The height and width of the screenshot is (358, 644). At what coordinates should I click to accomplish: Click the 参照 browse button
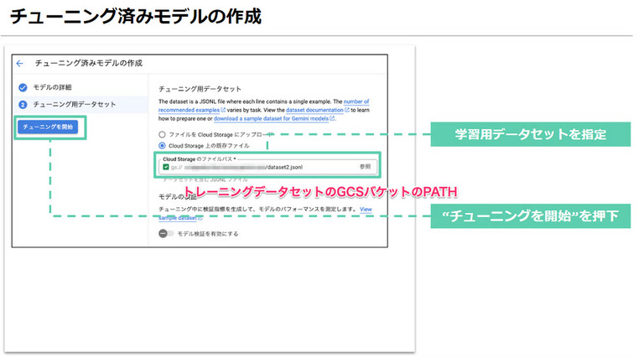coord(365,167)
